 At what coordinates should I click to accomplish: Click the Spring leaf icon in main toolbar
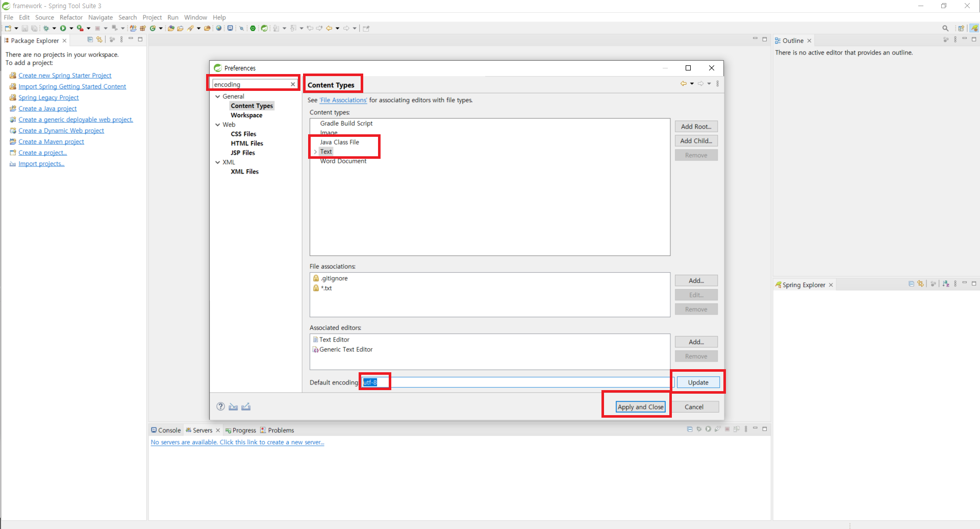point(264,29)
